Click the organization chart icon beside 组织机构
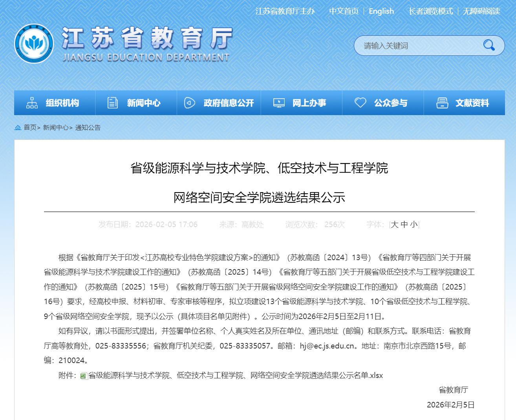The height and width of the screenshot is (420, 516). (32, 103)
